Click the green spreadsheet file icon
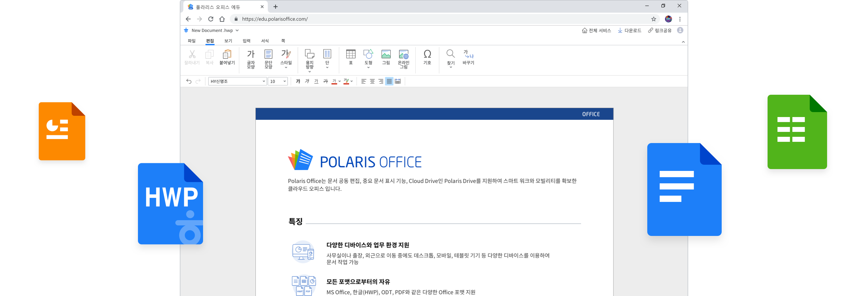Viewport: 868px width, 296px height. tap(797, 132)
